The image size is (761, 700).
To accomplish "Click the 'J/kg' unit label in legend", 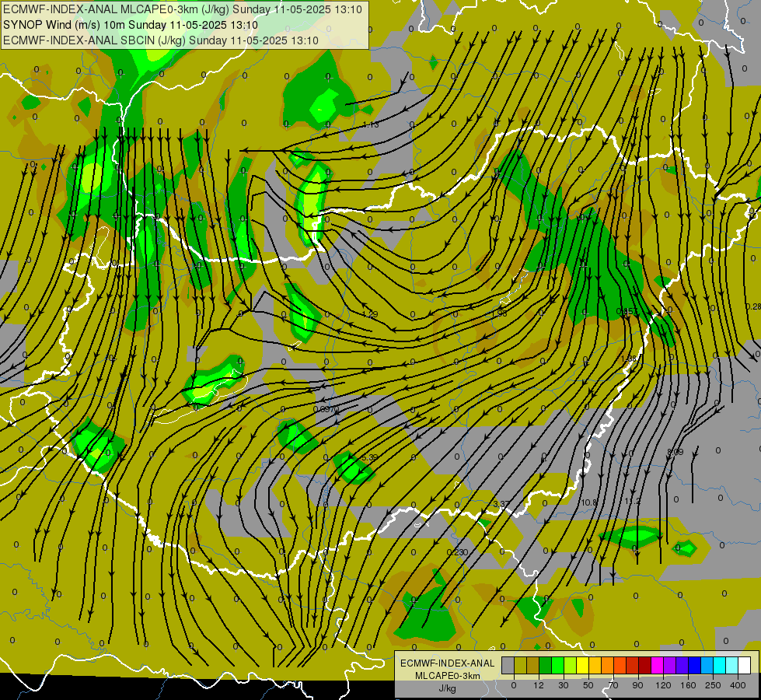I will [x=447, y=688].
